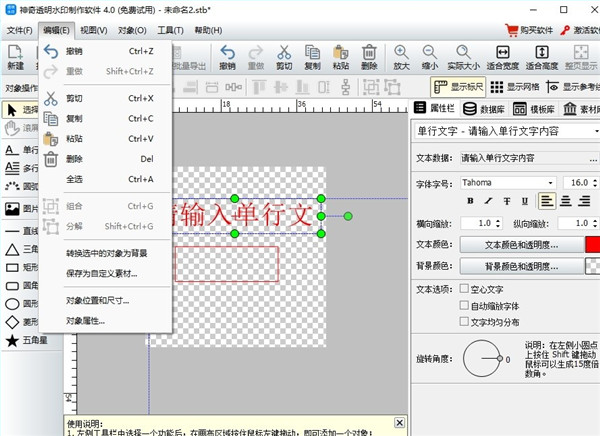Click the red text color swatch
600x436 pixels.
click(592, 244)
